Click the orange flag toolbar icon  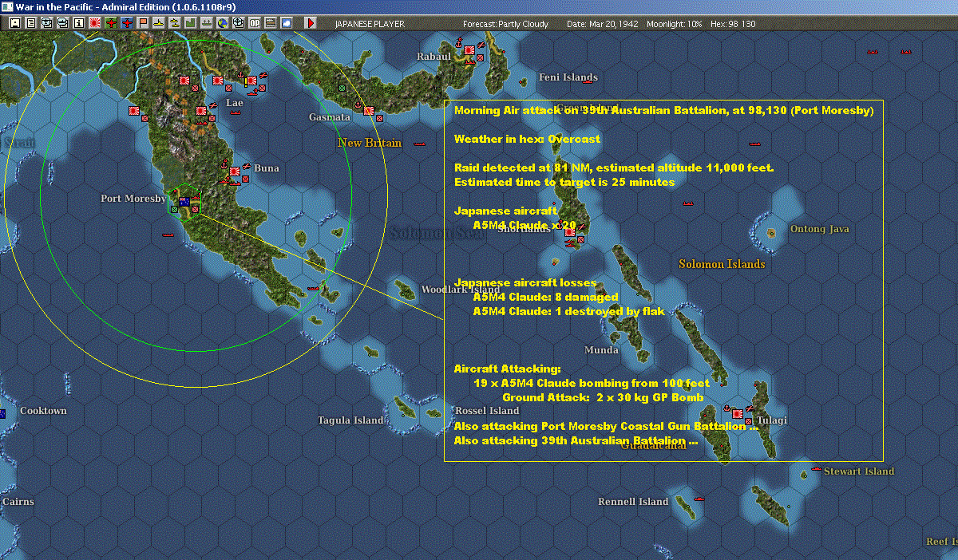[143, 23]
